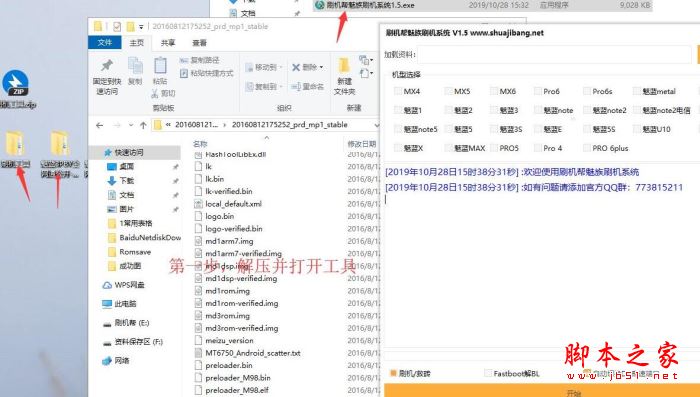
Task: Click the up-arrow navigation icon
Action: [143, 125]
